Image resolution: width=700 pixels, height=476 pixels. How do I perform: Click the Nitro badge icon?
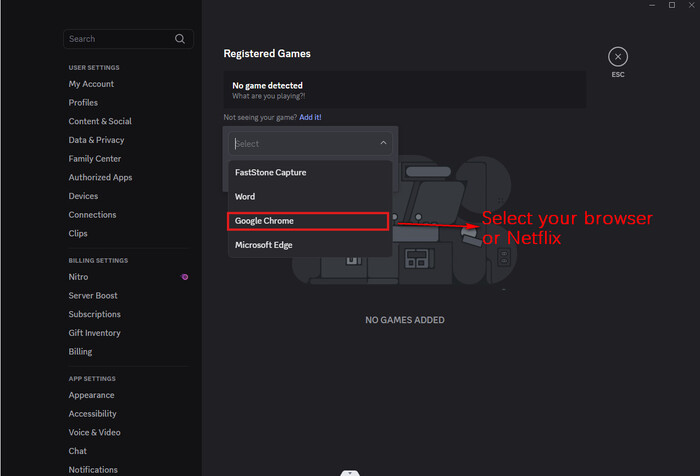(x=184, y=277)
